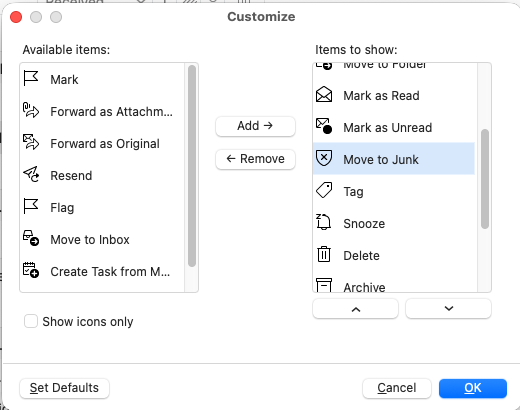Click the Snooze bell icon
The height and width of the screenshot is (410, 520).
[323, 222]
